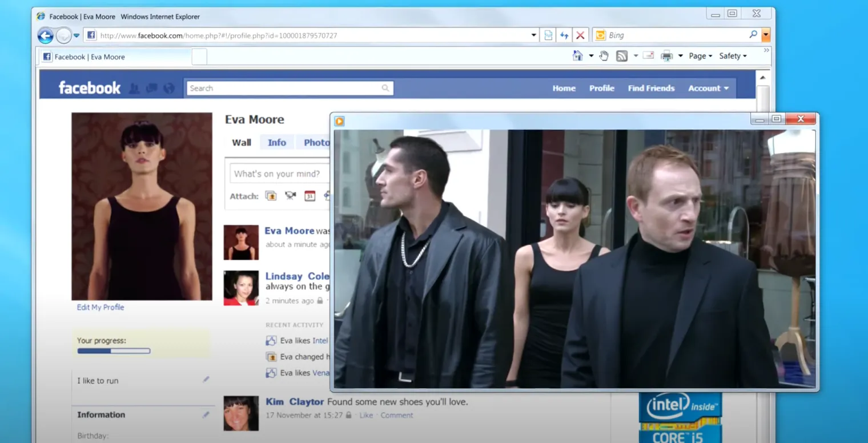Click the 'What's on your mind?' box
The width and height of the screenshot is (868, 443).
click(280, 174)
